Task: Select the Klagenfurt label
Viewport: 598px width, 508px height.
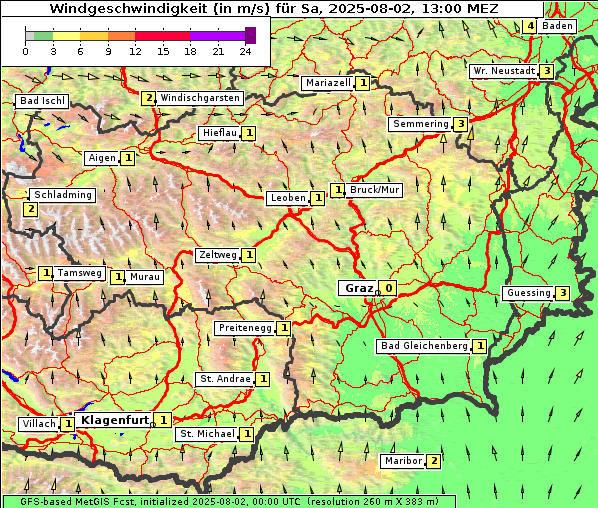Action: tap(114, 420)
